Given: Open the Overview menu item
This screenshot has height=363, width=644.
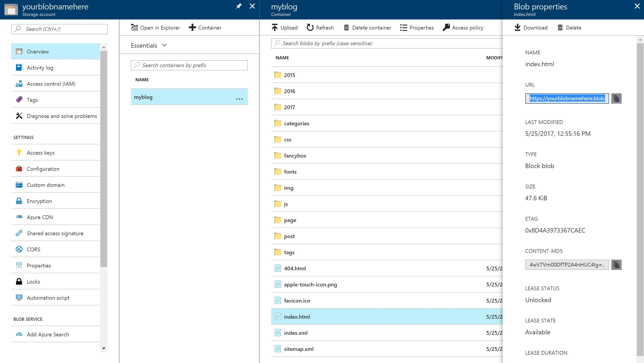Looking at the screenshot, I should 56,51.
